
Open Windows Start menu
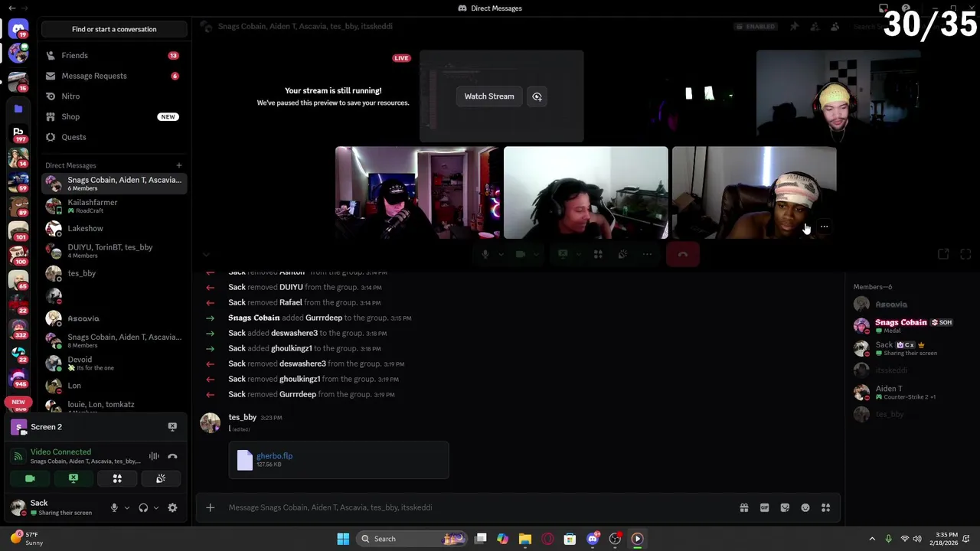pos(343,539)
